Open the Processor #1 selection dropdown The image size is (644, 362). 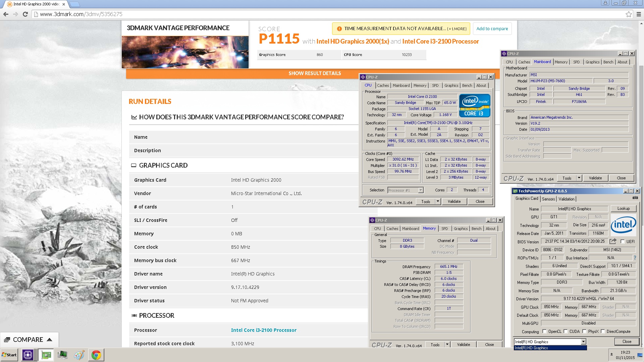point(406,190)
